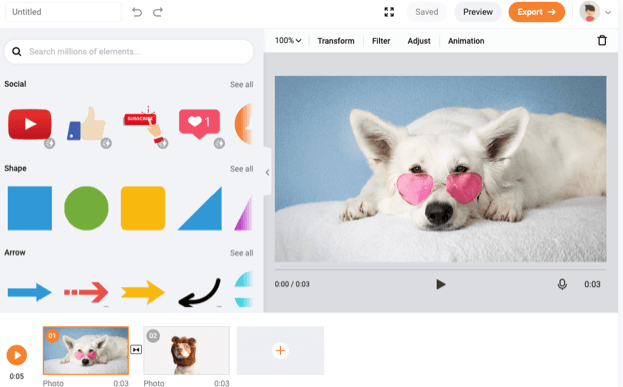Insert the black curved arrow
This screenshot has height=387, width=623.
199,292
